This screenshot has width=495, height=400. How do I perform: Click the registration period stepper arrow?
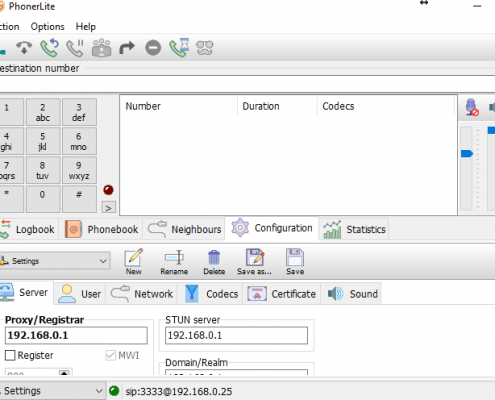click(x=64, y=372)
